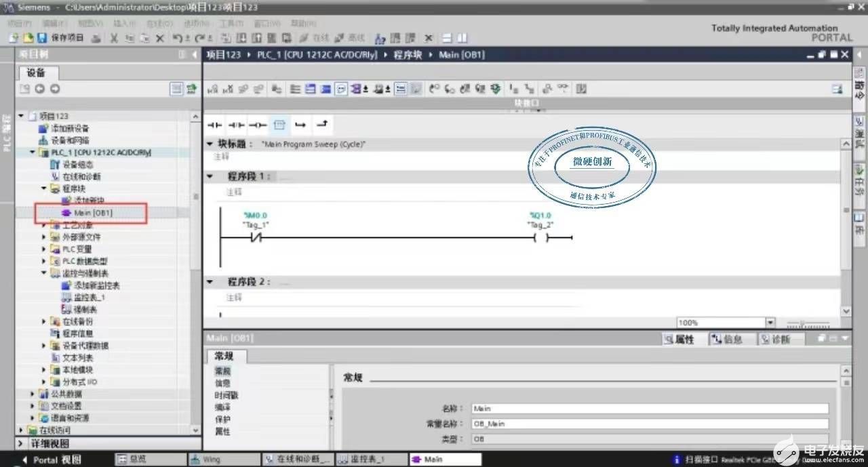Click the Save project (保存项目) button
This screenshot has height=467, width=868.
coord(62,38)
